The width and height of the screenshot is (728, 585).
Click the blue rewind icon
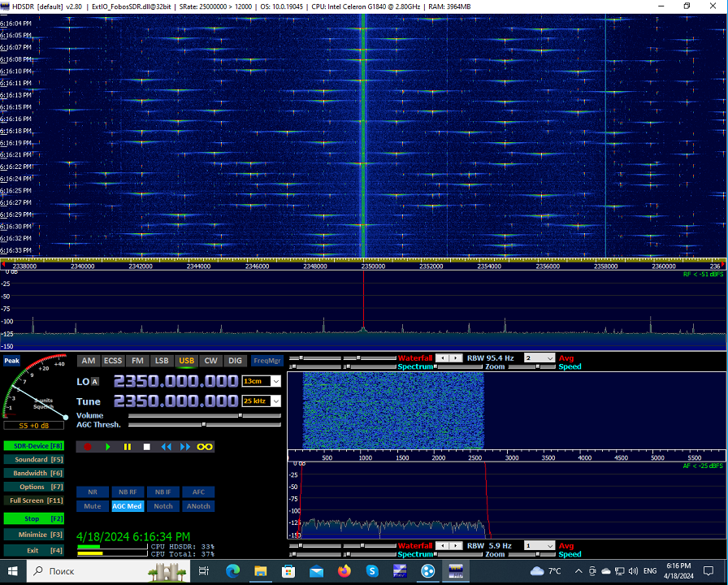pyautogui.click(x=167, y=447)
